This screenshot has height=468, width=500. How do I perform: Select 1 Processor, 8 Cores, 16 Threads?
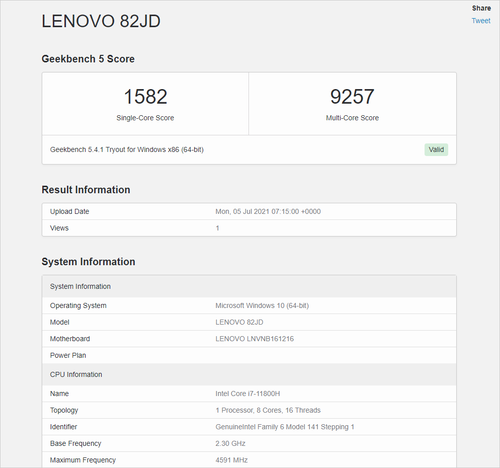(x=268, y=410)
